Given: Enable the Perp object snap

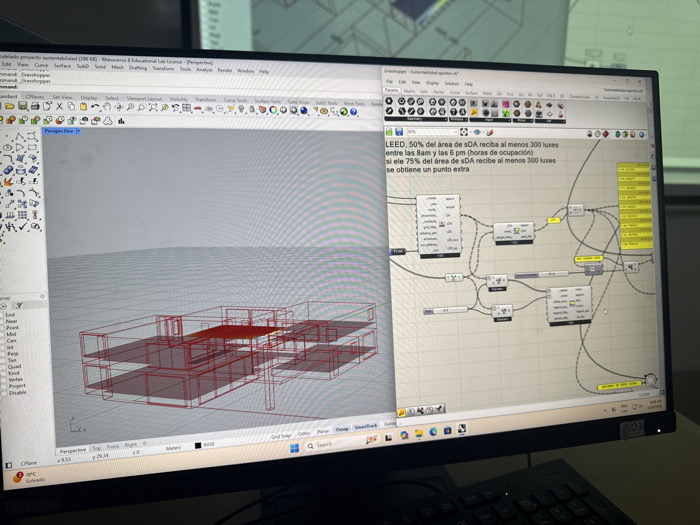Looking at the screenshot, I should (x=3, y=354).
